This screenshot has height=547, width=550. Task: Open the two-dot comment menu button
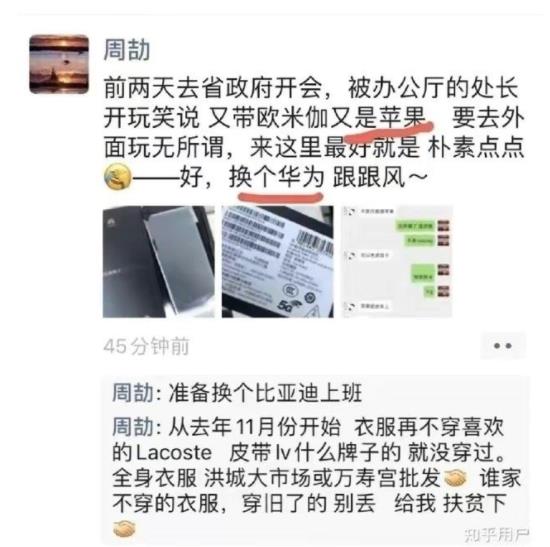(x=503, y=346)
